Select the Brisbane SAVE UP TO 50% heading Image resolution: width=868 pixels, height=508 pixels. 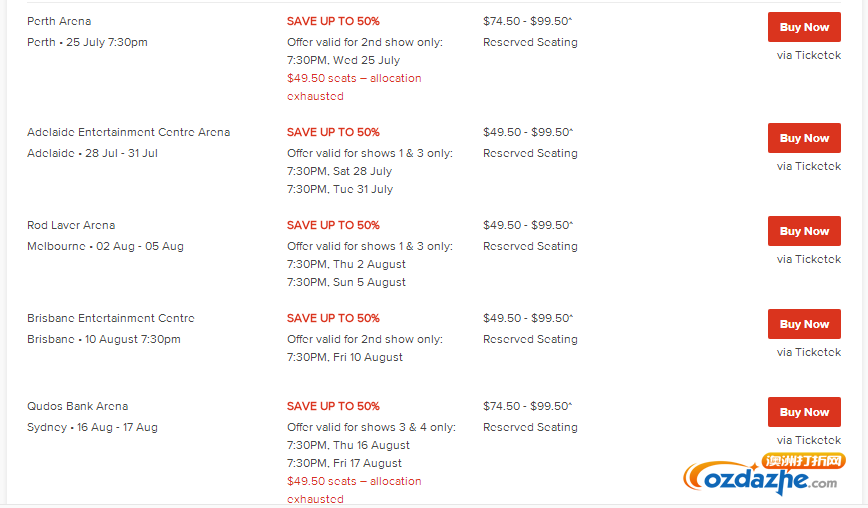coord(333,318)
